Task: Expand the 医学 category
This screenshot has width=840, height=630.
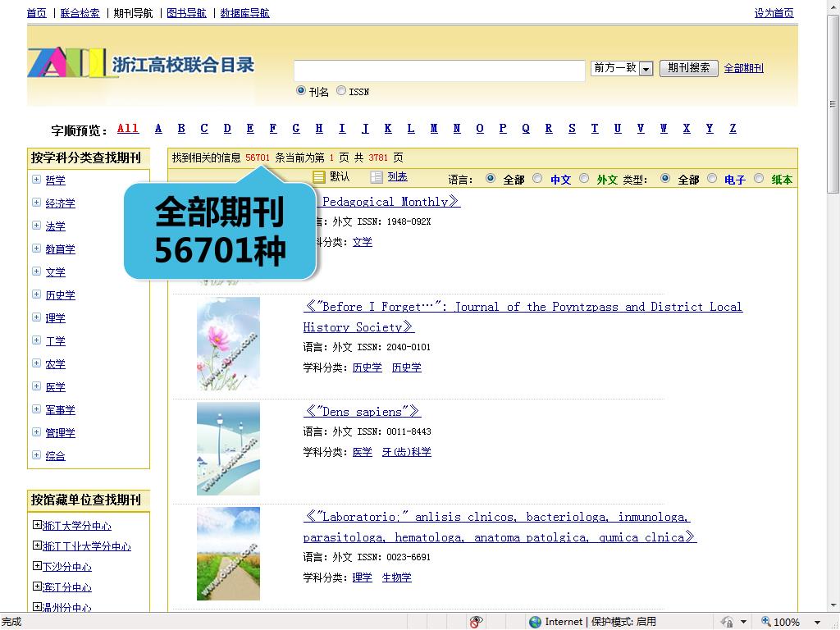Action: coord(36,386)
